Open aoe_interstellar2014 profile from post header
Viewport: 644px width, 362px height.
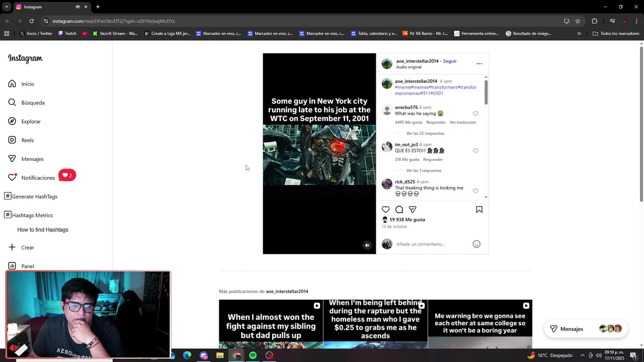coord(417,61)
